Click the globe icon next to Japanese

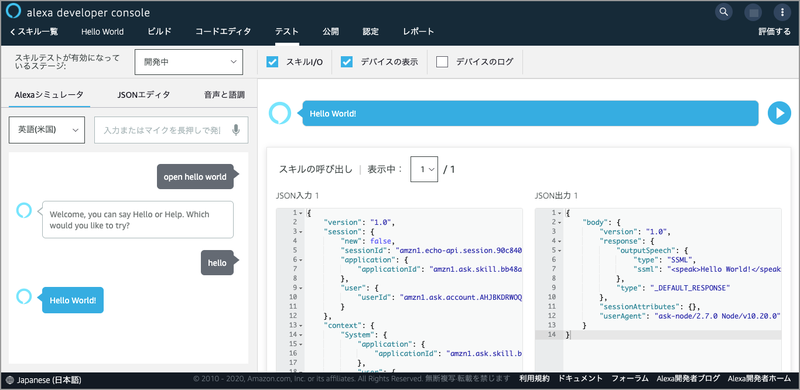pyautogui.click(x=10, y=380)
